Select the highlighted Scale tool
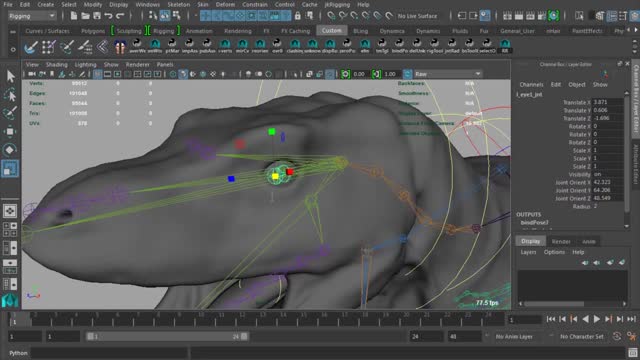Viewport: 640px width, 360px height. point(10,168)
